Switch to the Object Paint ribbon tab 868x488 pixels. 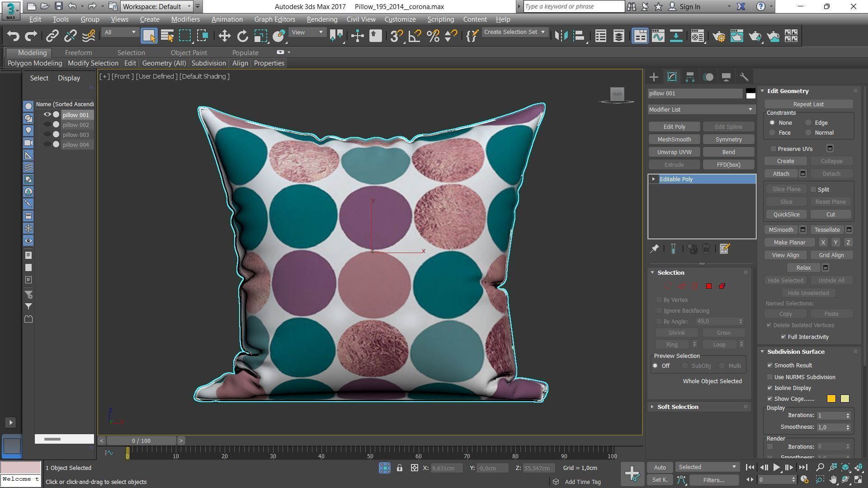189,53
